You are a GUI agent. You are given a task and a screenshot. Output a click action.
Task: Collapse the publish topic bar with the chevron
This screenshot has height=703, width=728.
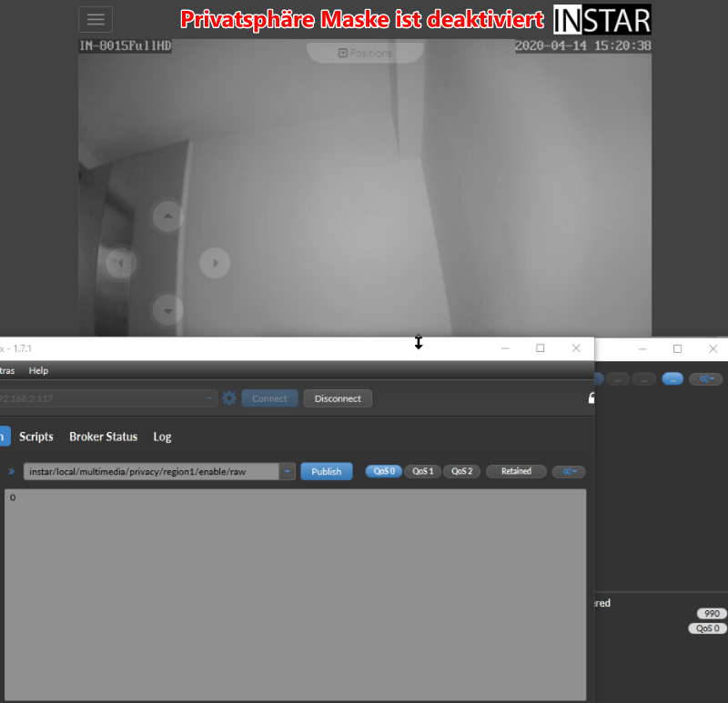[13, 471]
